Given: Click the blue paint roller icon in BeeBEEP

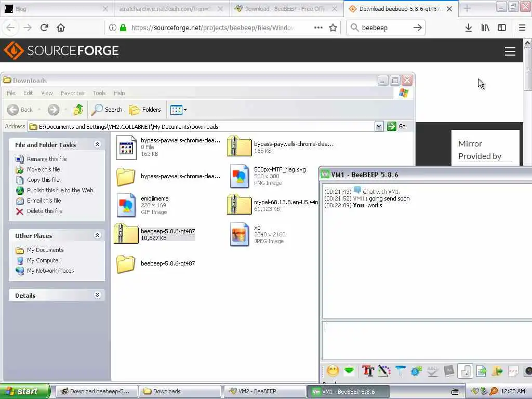Looking at the screenshot, I should point(401,371).
